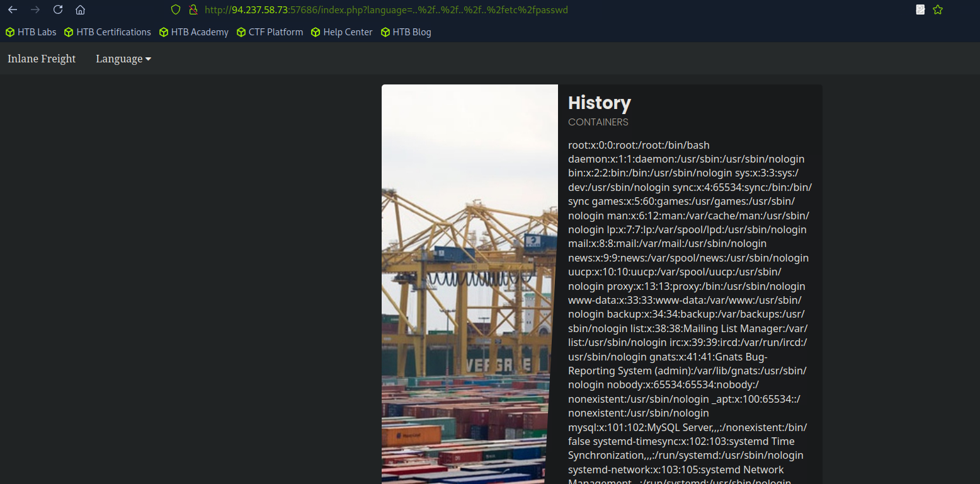Image resolution: width=980 pixels, height=484 pixels.
Task: Open the Help Center bookmark
Action: tap(342, 32)
